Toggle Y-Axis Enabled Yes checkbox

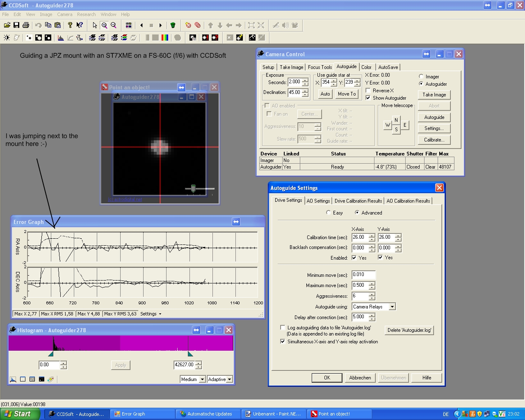click(381, 258)
